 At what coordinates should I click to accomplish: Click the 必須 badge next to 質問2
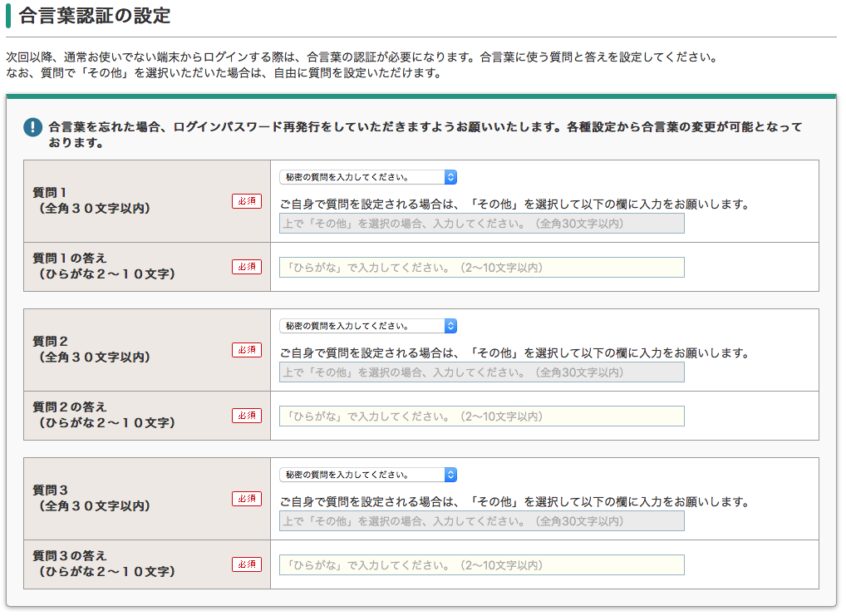246,350
